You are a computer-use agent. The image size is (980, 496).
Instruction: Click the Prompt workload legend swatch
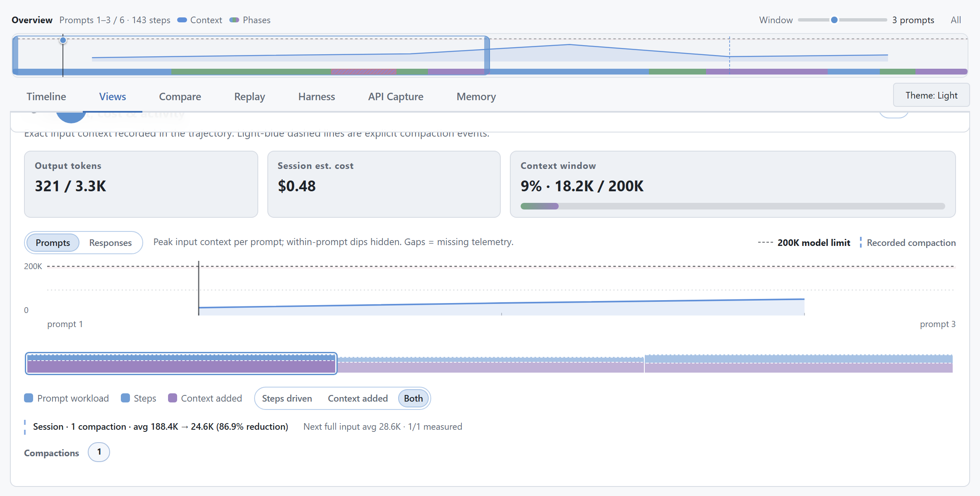(x=29, y=398)
